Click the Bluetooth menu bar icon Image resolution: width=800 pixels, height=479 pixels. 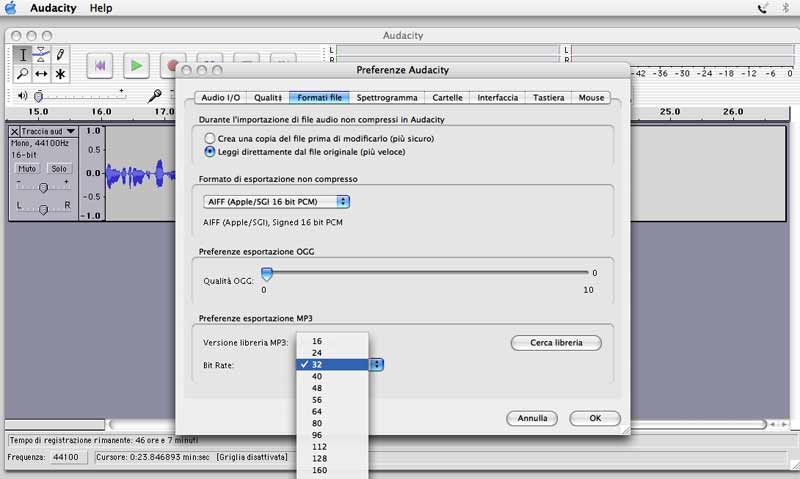(x=786, y=8)
